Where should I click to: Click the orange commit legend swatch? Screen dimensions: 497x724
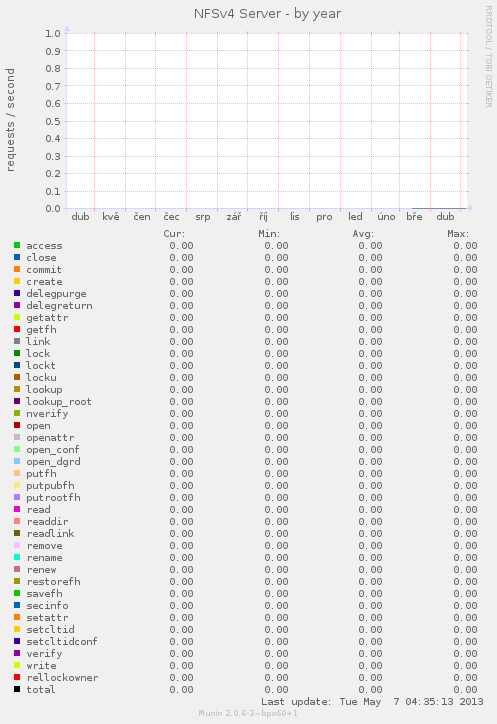[x=17, y=269]
